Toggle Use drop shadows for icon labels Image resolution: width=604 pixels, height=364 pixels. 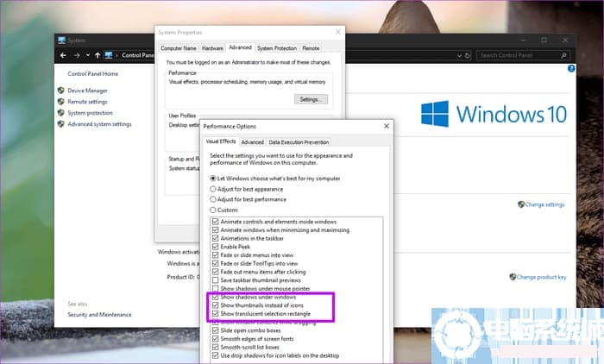click(x=216, y=355)
